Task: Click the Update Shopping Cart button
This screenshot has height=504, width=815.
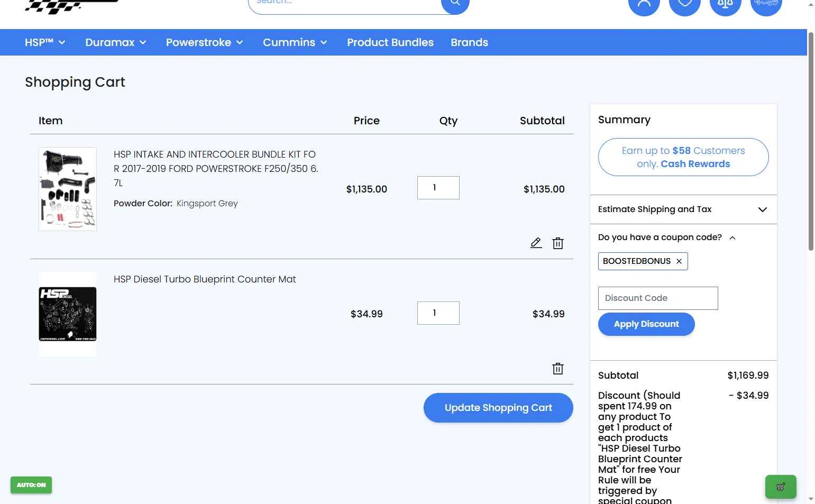Action: (498, 408)
